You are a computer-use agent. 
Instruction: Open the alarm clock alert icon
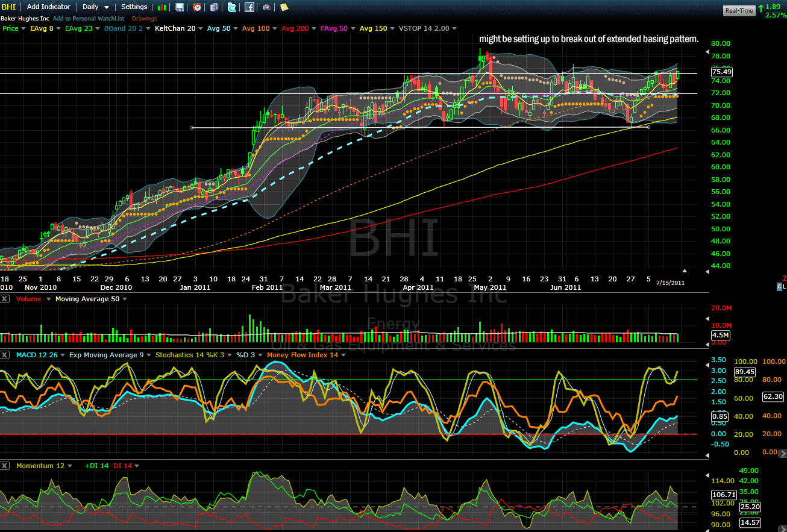coord(197,7)
